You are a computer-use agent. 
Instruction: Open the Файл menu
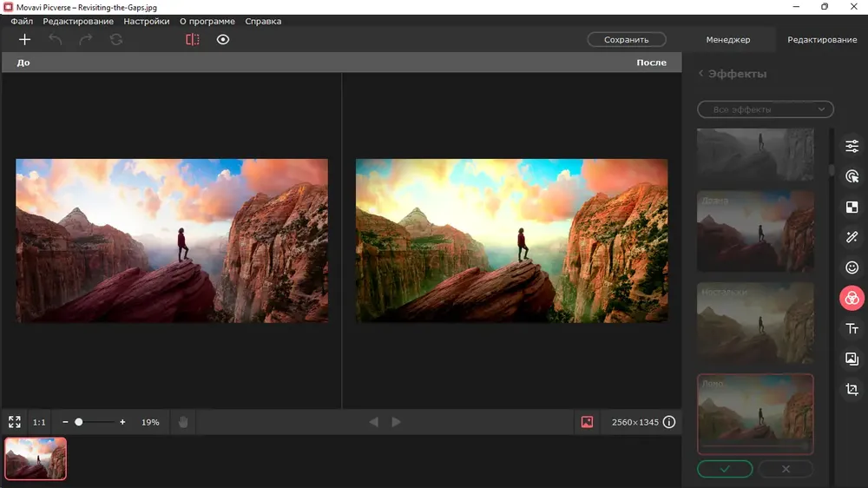22,21
